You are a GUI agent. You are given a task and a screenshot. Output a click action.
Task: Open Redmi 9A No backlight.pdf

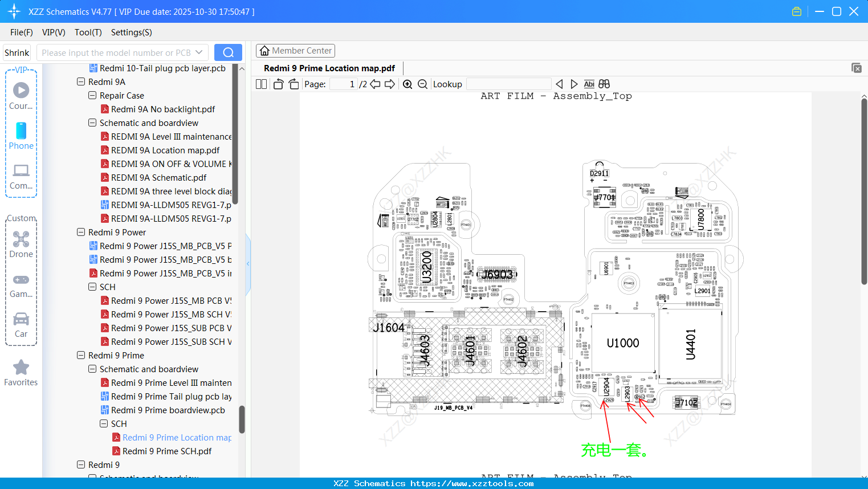(x=163, y=109)
